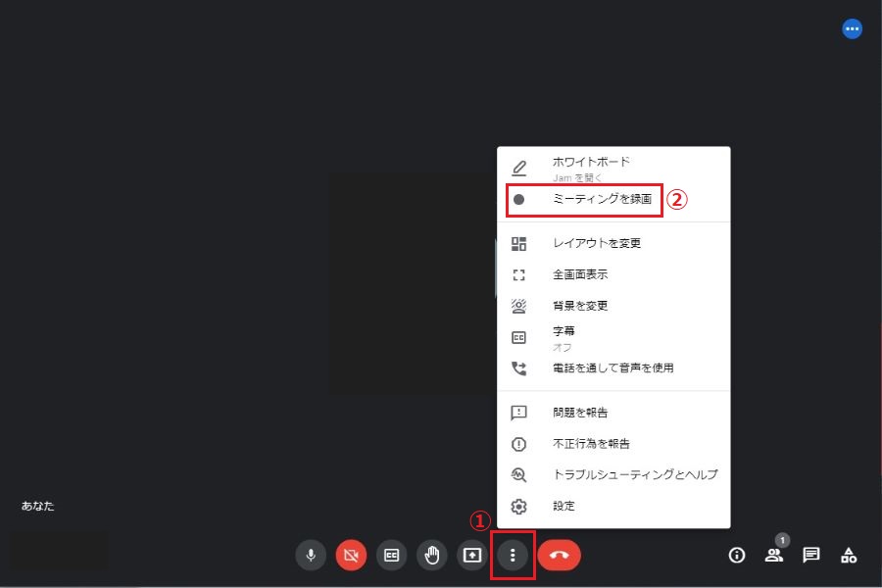Click your self-view thumbnail labeled あなた
This screenshot has width=882, height=588.
[59, 549]
